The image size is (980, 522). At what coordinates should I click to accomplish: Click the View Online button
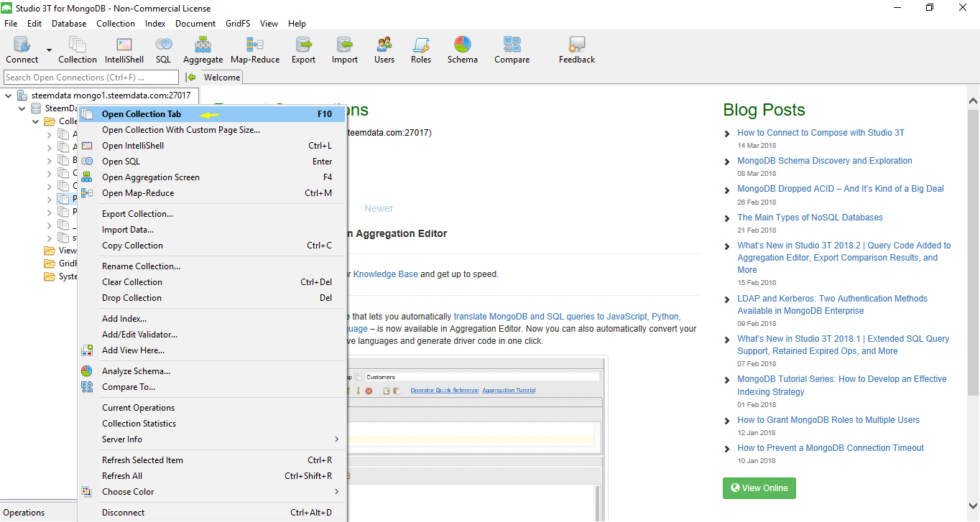[x=759, y=488]
